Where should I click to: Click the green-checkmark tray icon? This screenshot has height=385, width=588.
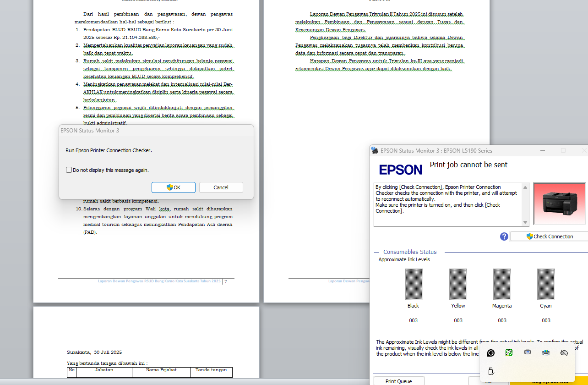click(x=509, y=353)
